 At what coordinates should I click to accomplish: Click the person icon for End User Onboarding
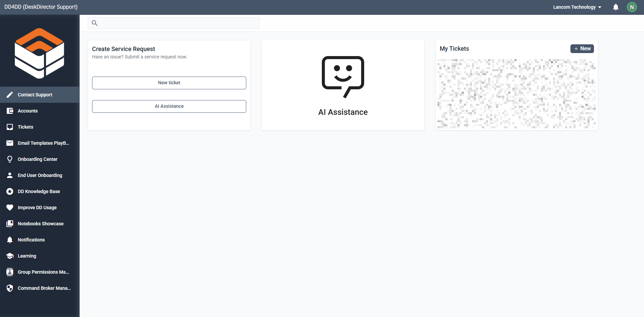click(10, 175)
